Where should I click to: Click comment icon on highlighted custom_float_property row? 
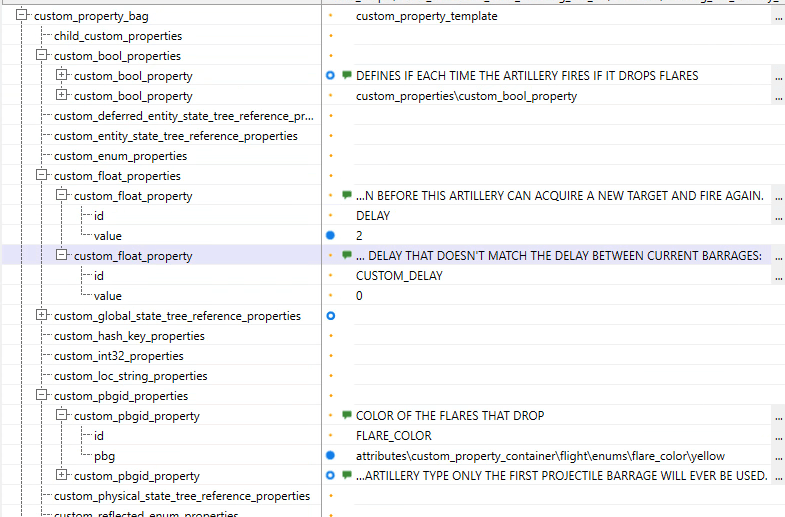[347, 256]
